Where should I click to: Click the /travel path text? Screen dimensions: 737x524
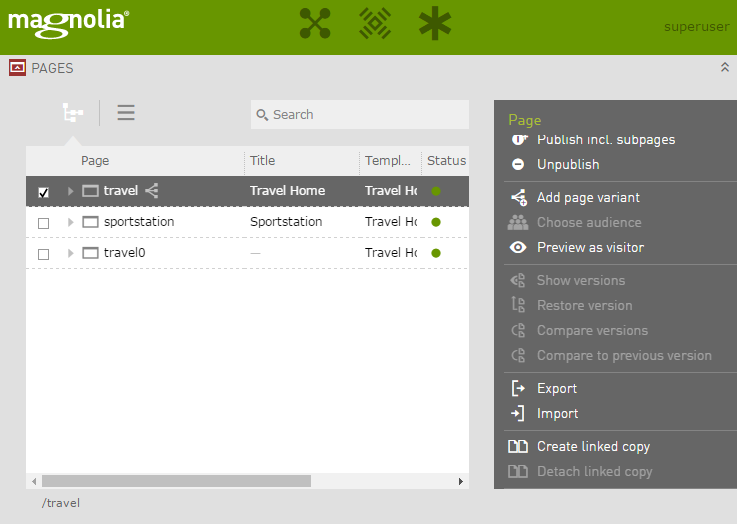pyautogui.click(x=61, y=503)
